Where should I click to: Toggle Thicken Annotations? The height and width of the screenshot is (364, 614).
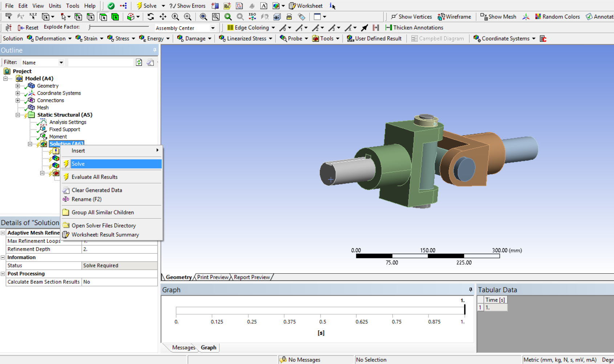[414, 28]
